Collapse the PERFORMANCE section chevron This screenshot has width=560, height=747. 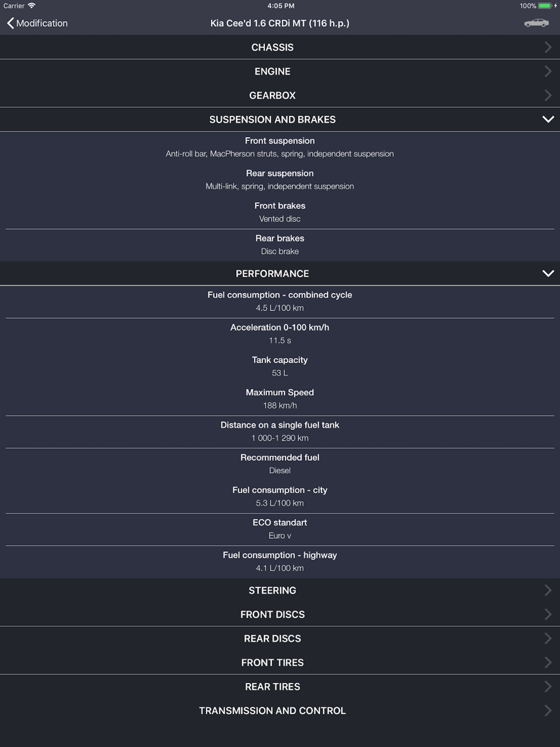(548, 273)
